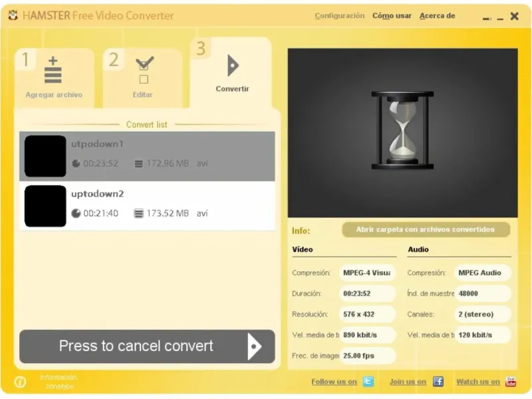Select the uptodown2 file name
Image resolution: width=532 pixels, height=399 pixels.
(97, 194)
